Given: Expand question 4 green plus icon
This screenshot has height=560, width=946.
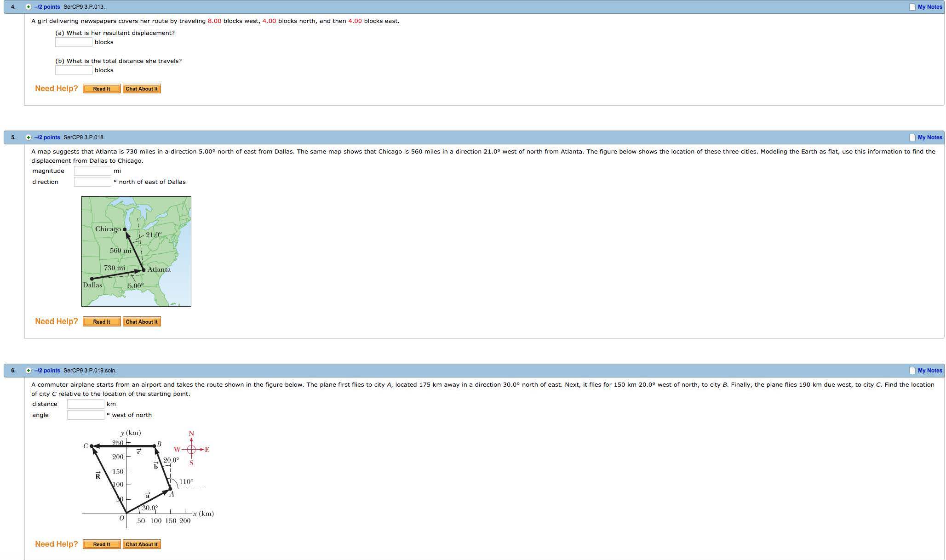Looking at the screenshot, I should 29,7.
